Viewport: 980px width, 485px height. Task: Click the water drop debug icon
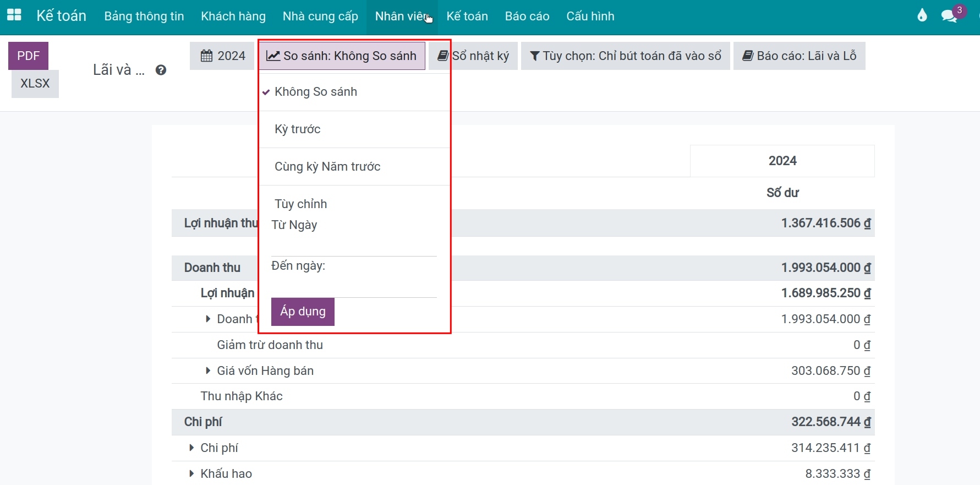[x=922, y=15]
